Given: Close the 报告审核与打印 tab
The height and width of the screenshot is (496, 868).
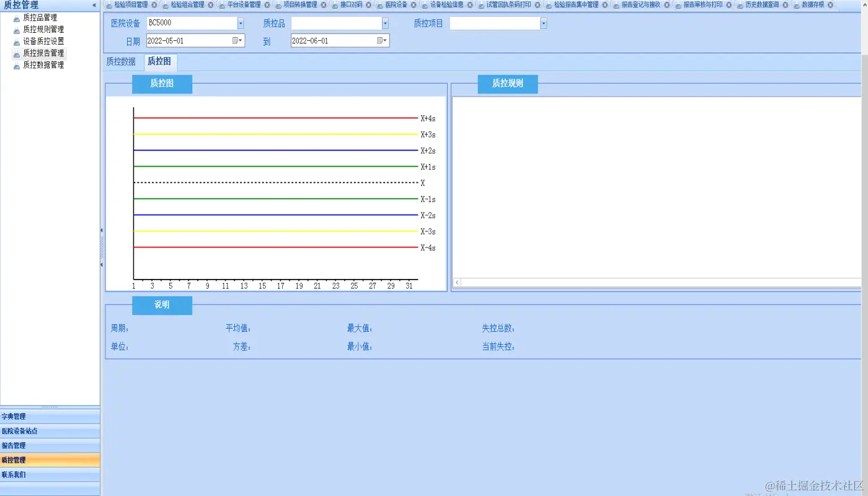Looking at the screenshot, I should tap(729, 5).
